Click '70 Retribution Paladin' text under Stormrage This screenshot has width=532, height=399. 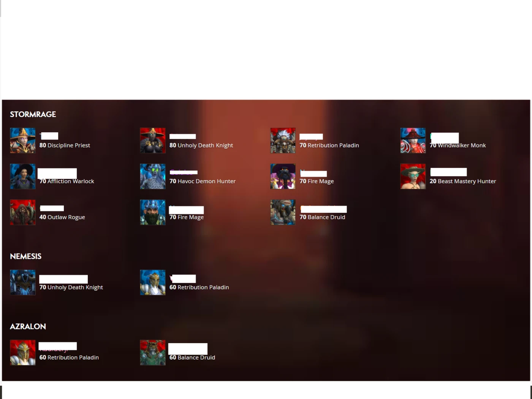tap(329, 146)
